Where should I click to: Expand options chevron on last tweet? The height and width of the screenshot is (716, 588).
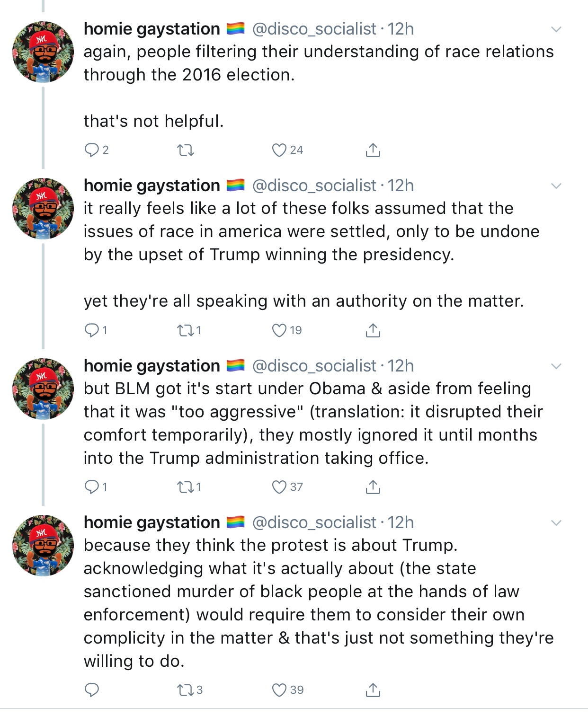click(x=556, y=523)
